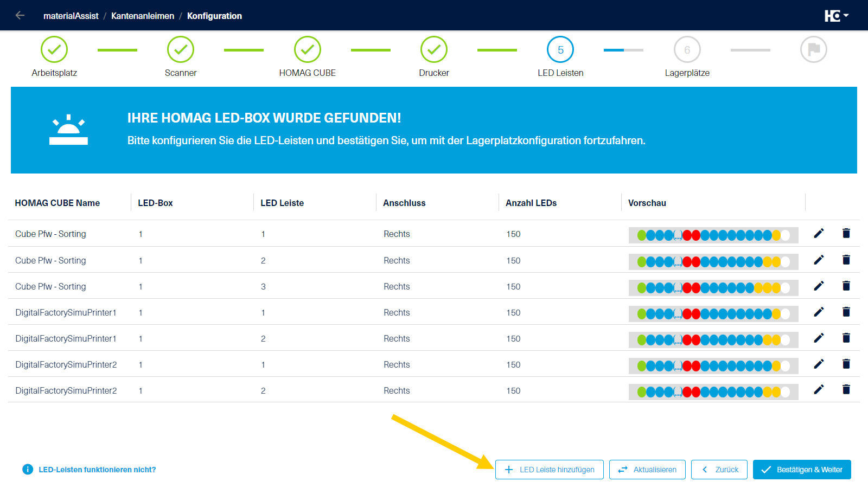Screen dimensions: 868x488
Task: Edit DigitalFactorySimuPrinter2 LED Leiste 2 row
Action: (819, 389)
